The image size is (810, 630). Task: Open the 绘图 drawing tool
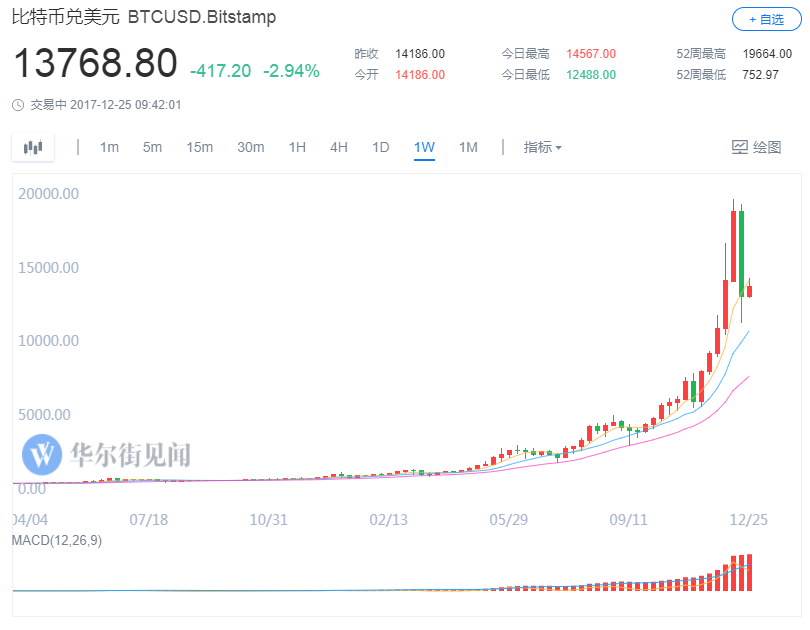coord(757,147)
